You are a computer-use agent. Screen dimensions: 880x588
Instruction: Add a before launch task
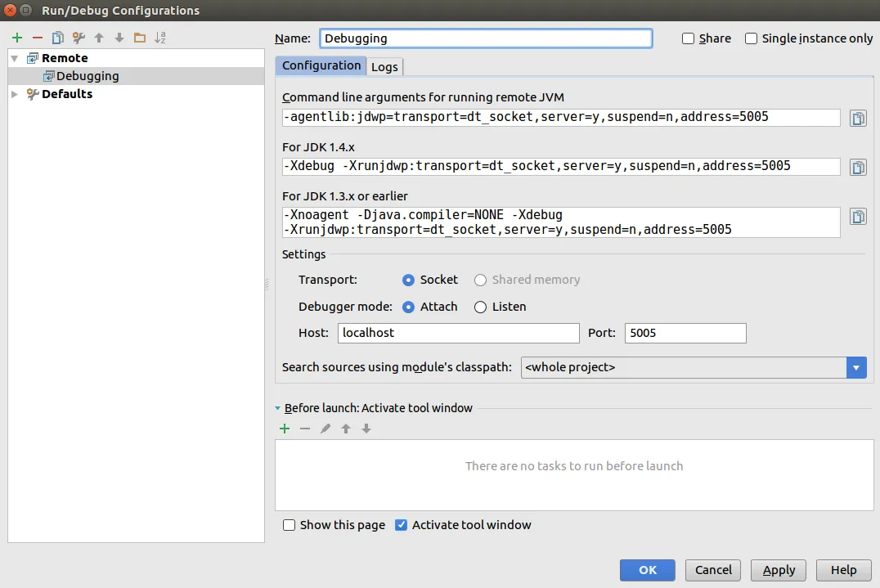285,429
